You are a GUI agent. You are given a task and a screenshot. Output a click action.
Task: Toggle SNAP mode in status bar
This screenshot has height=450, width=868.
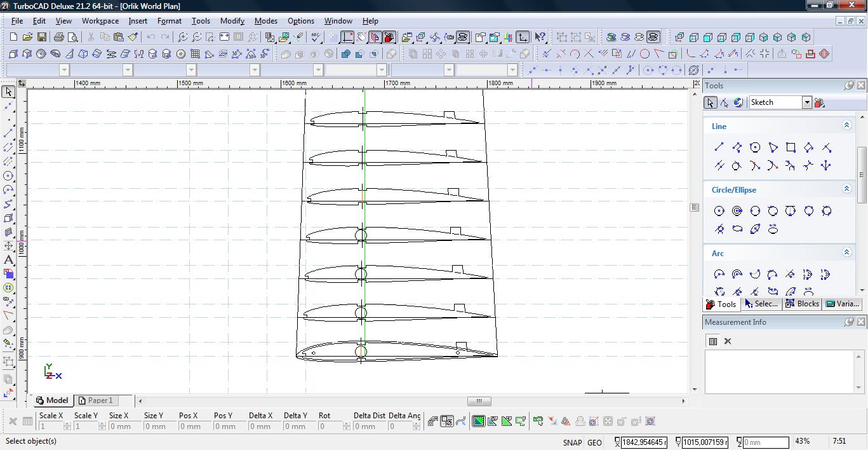pyautogui.click(x=571, y=442)
